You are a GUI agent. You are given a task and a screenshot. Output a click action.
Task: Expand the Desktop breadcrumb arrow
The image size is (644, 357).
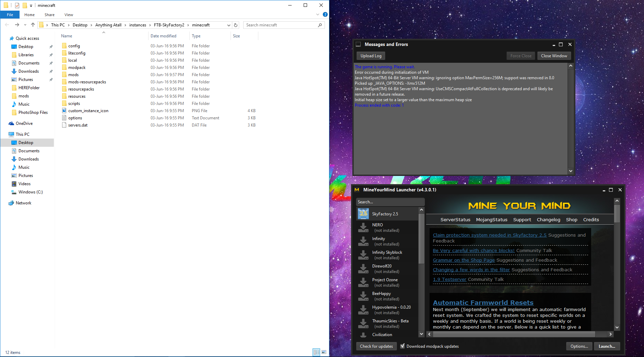click(x=91, y=25)
